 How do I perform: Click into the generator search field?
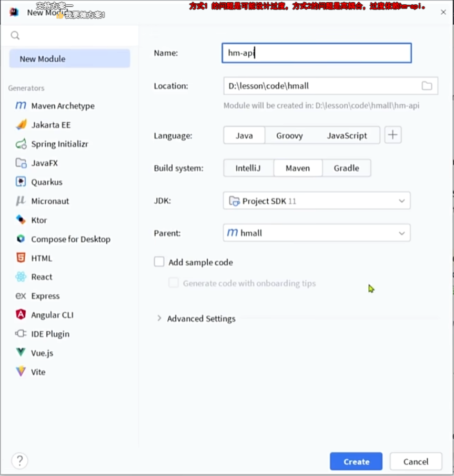coord(70,35)
